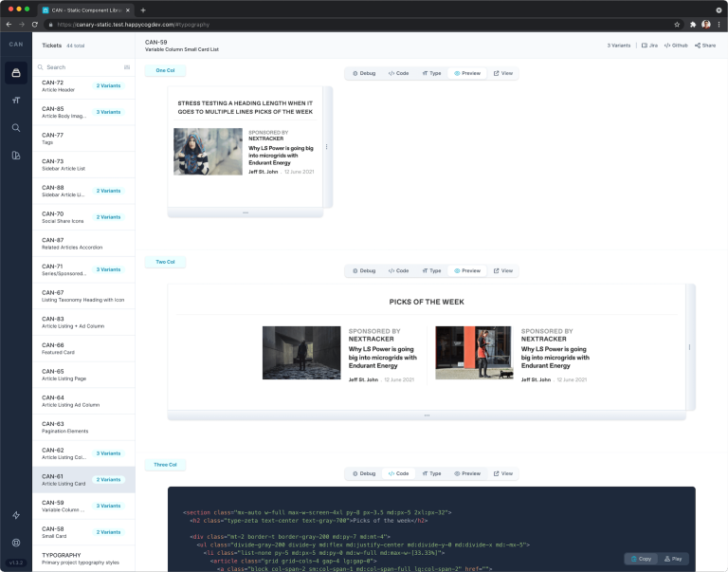Open ticket CAN-87 Related Articles Accordion
Screen dimensions: 728x572
[x=83, y=244]
